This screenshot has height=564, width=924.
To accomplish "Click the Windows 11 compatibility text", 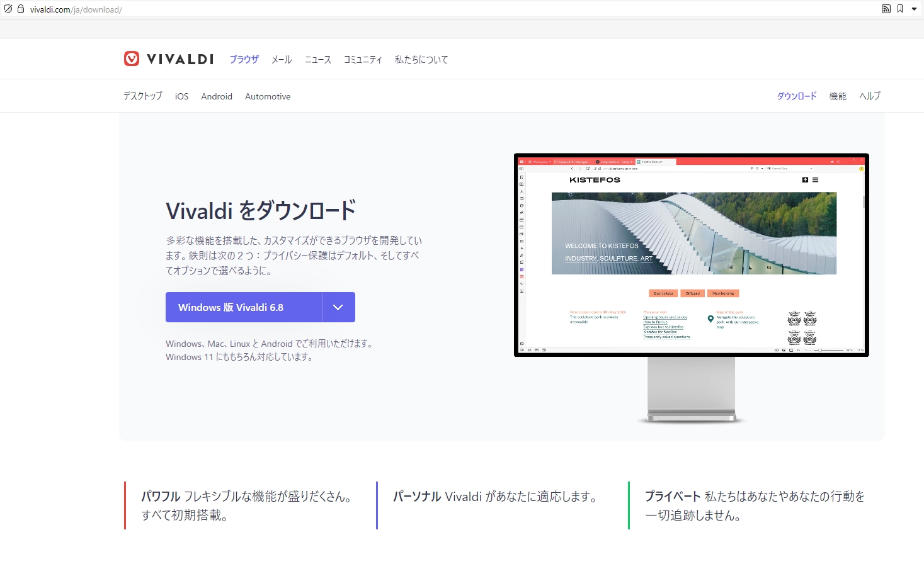I will click(239, 357).
